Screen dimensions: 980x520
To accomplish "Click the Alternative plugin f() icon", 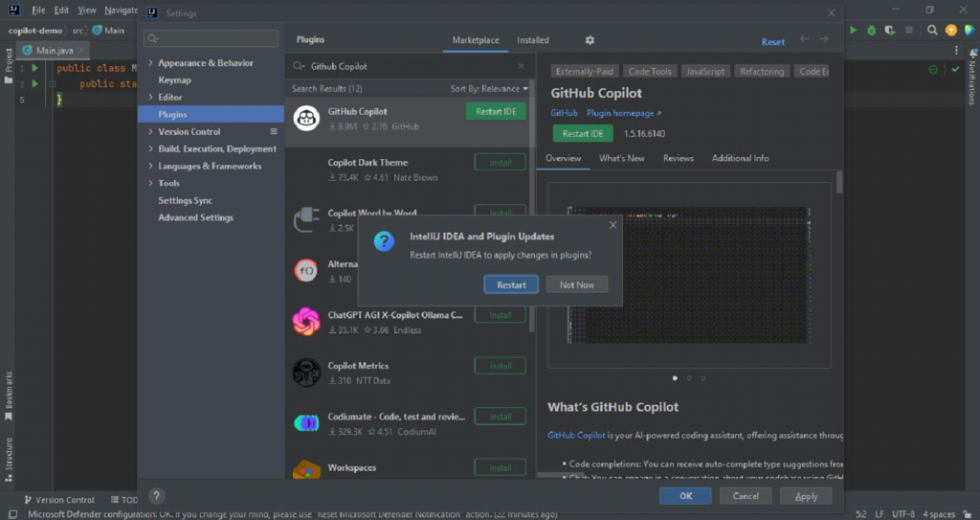I will click(x=306, y=271).
